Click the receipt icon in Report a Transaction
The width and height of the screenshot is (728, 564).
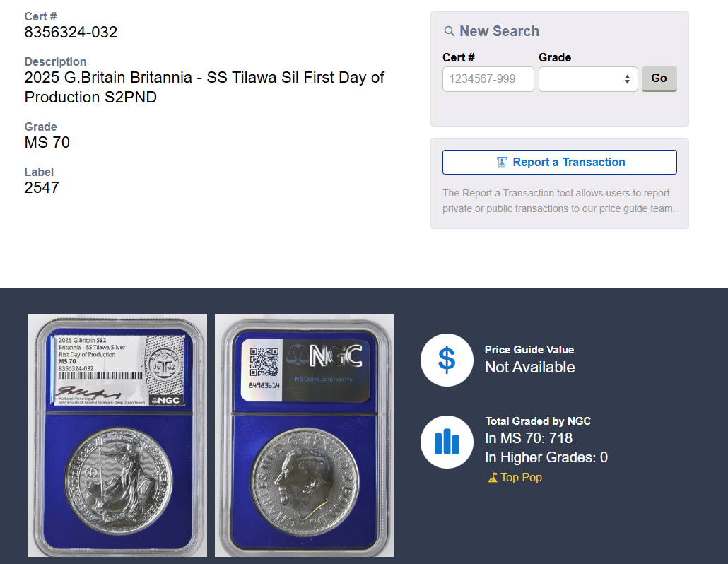501,162
